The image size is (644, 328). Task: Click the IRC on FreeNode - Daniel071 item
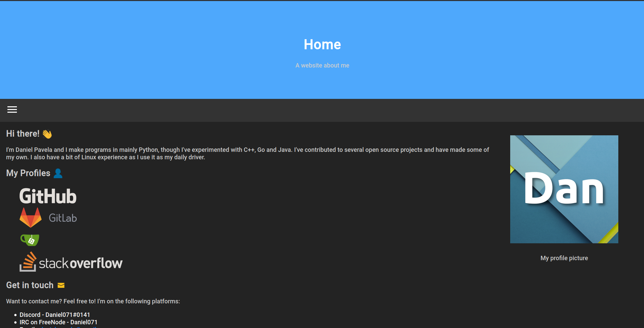point(58,322)
